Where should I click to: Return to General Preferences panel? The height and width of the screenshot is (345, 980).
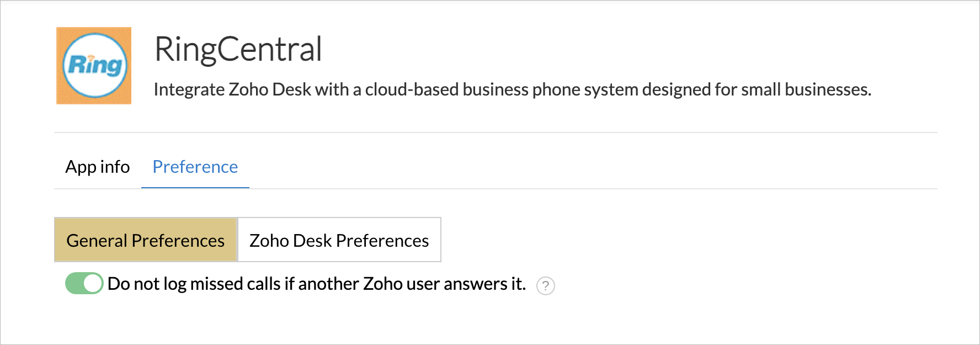point(146,240)
